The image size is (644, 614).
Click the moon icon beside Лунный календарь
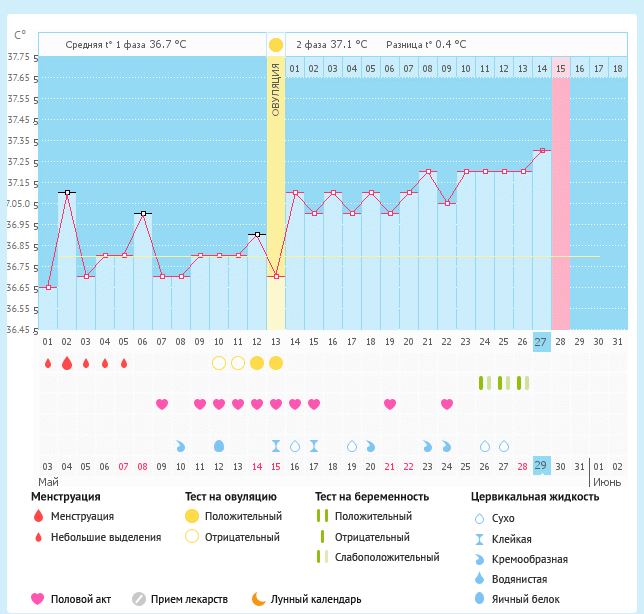(x=259, y=599)
